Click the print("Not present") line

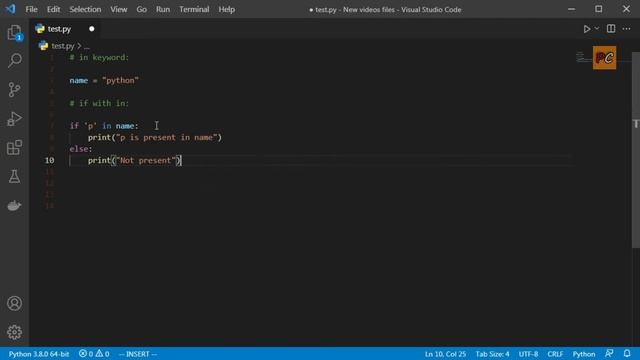(134, 160)
